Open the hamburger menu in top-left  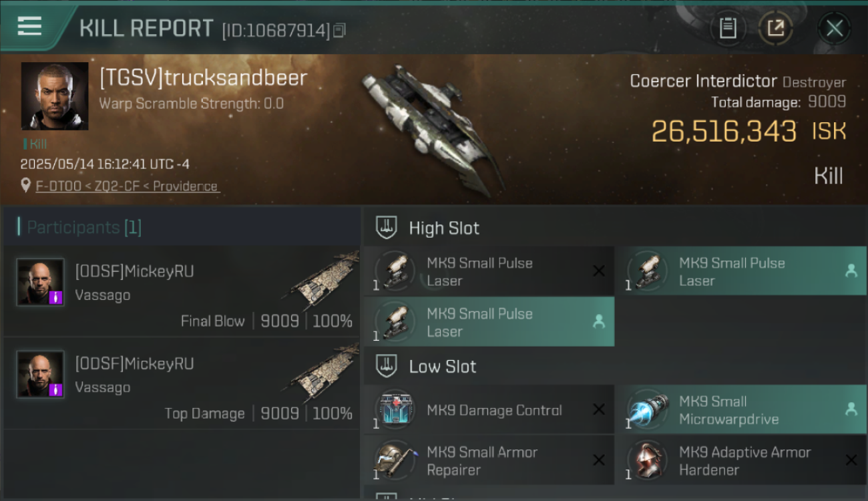pos(29,27)
